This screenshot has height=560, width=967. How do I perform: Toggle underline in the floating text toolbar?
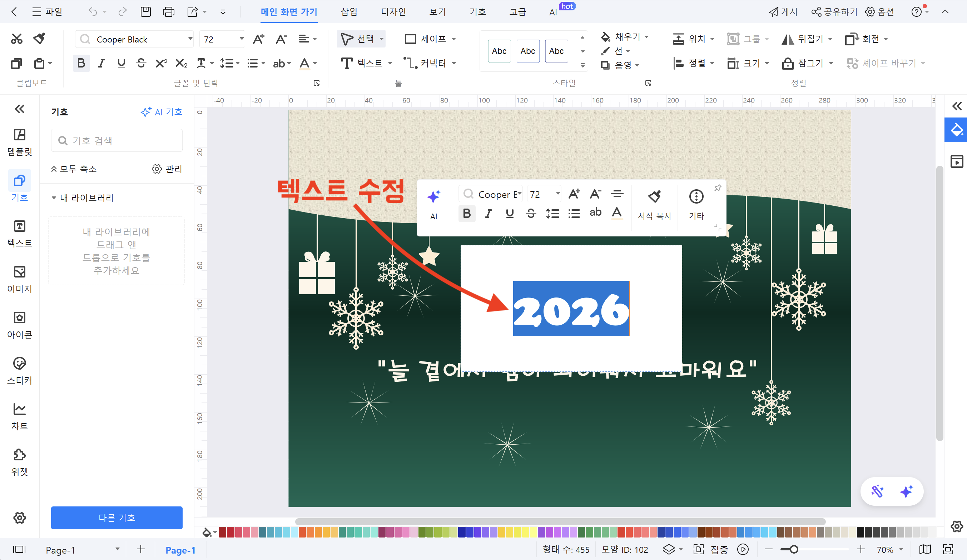pos(509,214)
